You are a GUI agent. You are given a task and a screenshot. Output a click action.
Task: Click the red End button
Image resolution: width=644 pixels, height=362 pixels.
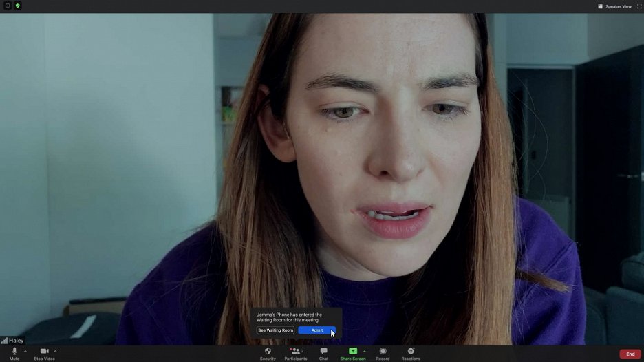[x=630, y=354]
